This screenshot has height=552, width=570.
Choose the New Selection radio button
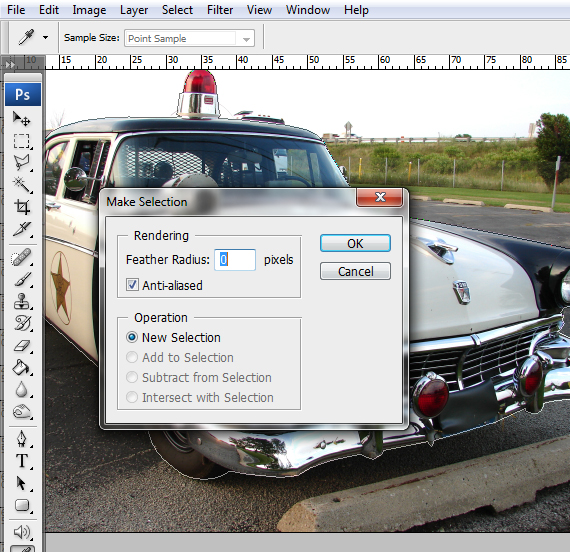[132, 337]
